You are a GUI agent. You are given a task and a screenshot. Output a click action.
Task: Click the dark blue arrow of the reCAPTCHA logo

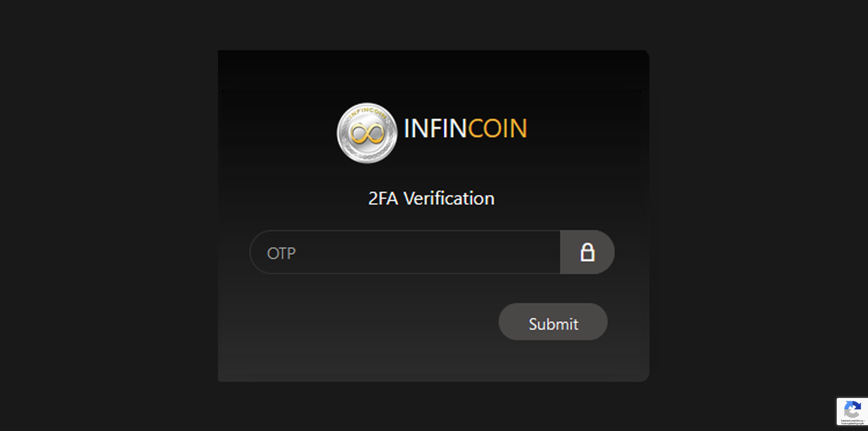[857, 407]
